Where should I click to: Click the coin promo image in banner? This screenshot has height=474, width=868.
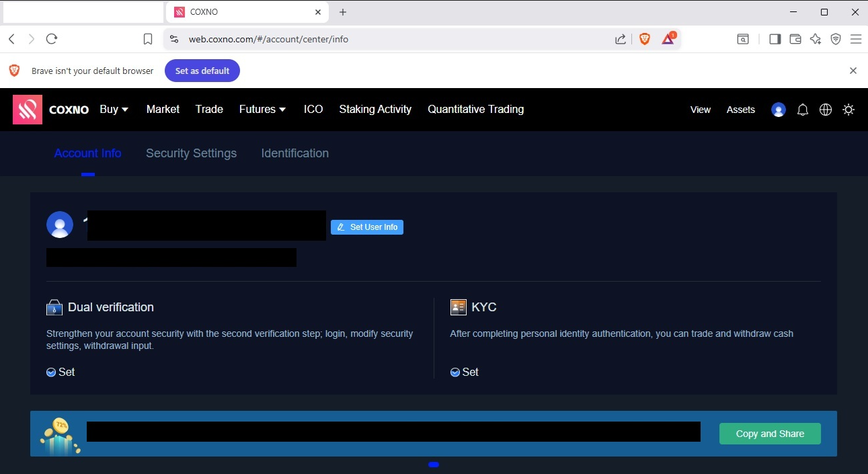tap(60, 436)
